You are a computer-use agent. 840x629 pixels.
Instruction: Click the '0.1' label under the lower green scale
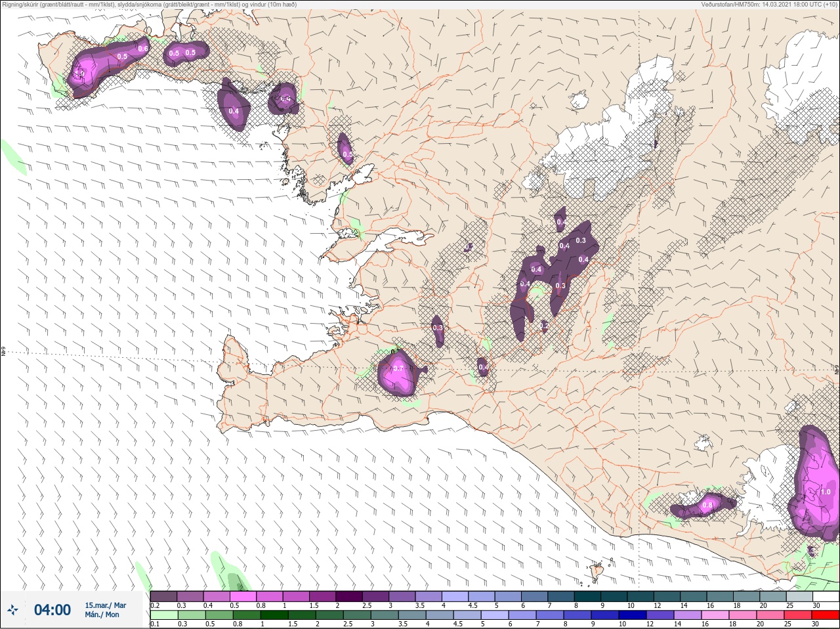[154, 624]
